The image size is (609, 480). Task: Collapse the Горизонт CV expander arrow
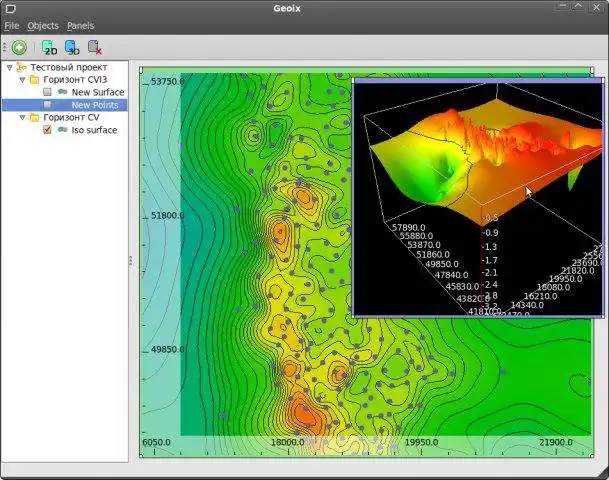pos(21,117)
